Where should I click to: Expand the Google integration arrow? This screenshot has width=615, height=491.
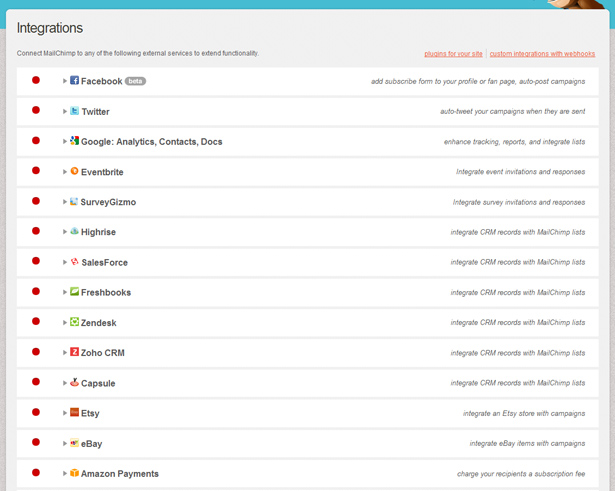[x=65, y=141]
